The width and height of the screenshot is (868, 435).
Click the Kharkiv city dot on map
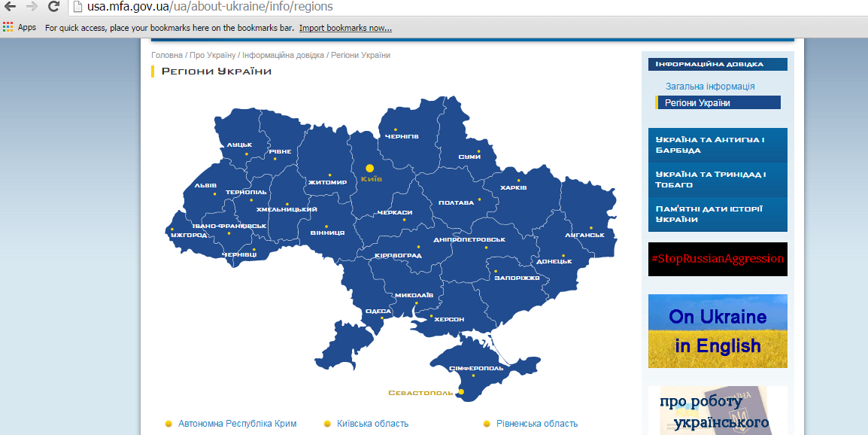point(518,180)
